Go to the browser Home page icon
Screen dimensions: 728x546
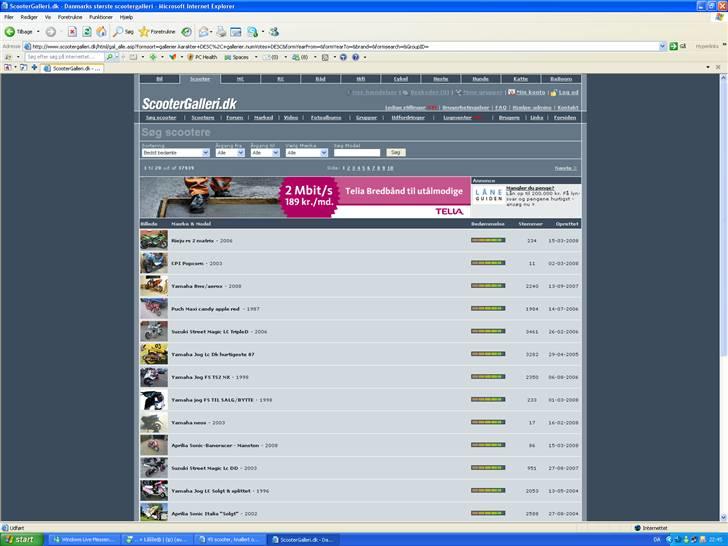[x=102, y=32]
